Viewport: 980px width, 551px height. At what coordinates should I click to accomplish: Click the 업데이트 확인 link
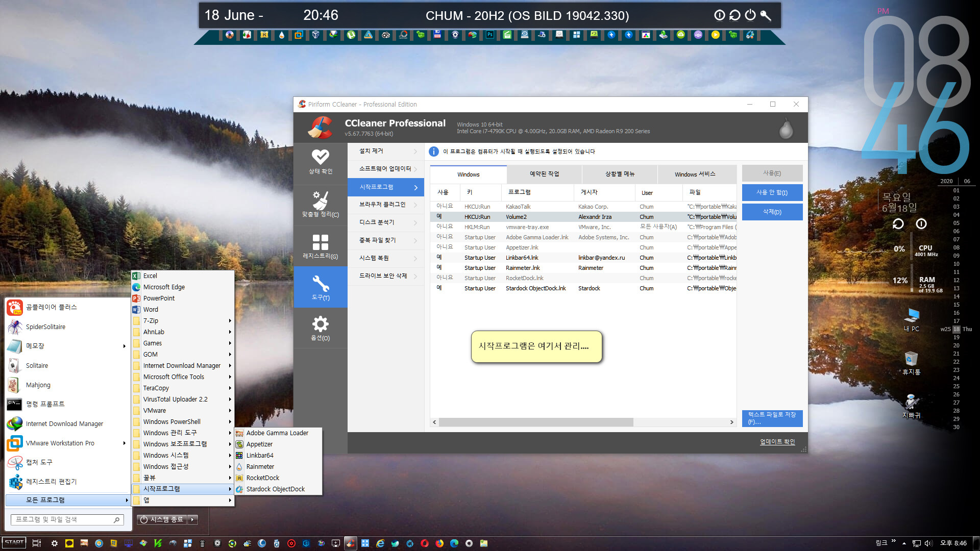pyautogui.click(x=777, y=442)
